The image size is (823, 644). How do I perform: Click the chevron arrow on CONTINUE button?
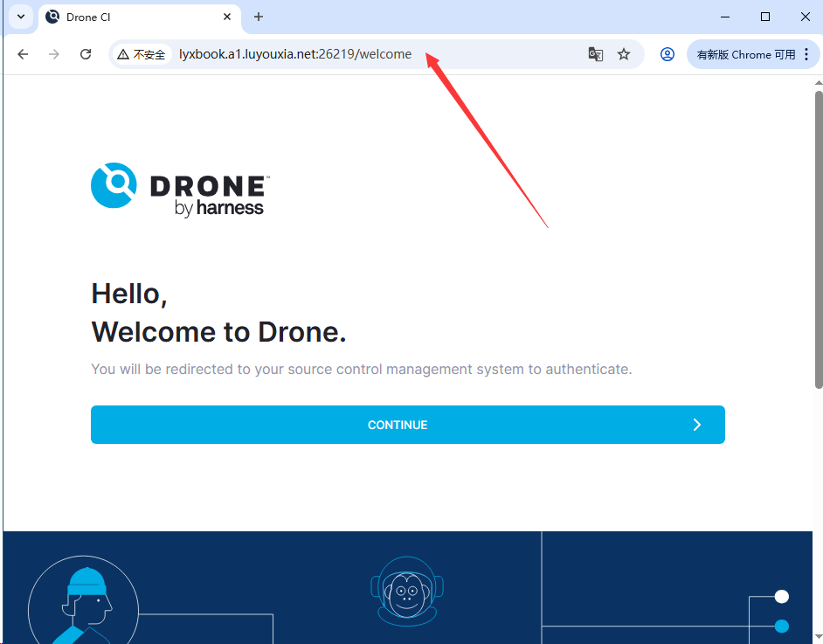pos(696,425)
